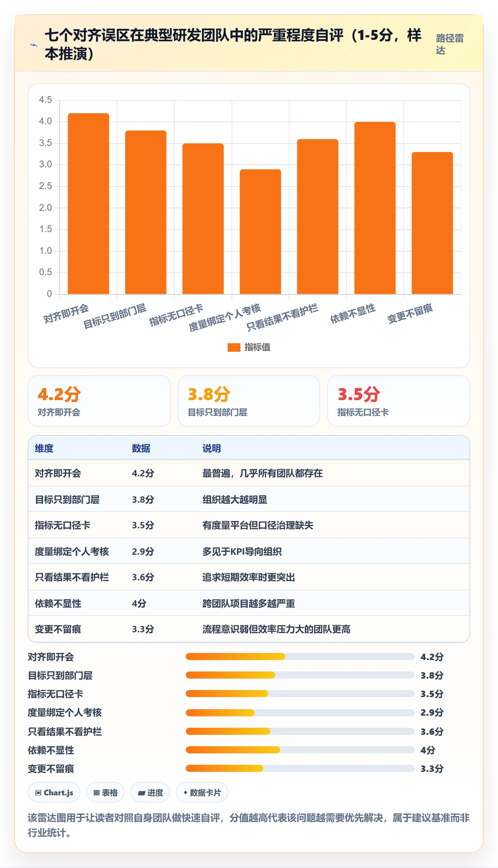The image size is (498, 868).
Task: Select the 依赖不显性 chart bar
Action: pyautogui.click(x=375, y=208)
